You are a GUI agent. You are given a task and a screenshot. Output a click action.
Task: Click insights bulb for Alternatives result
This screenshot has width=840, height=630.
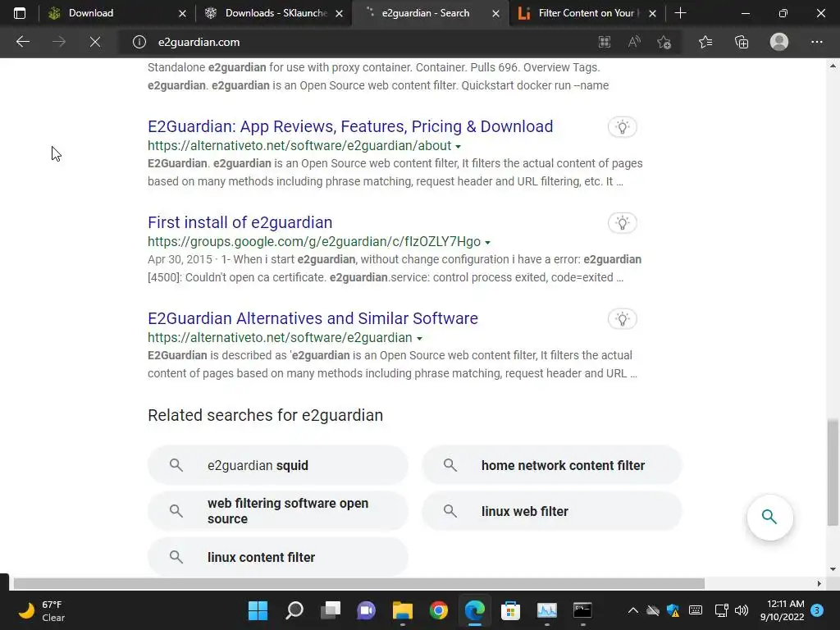pos(622,319)
